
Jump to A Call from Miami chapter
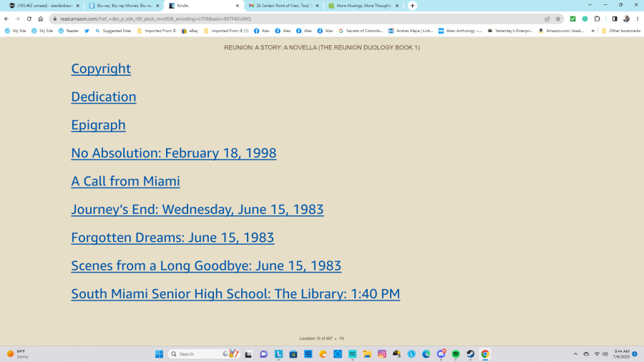(125, 181)
